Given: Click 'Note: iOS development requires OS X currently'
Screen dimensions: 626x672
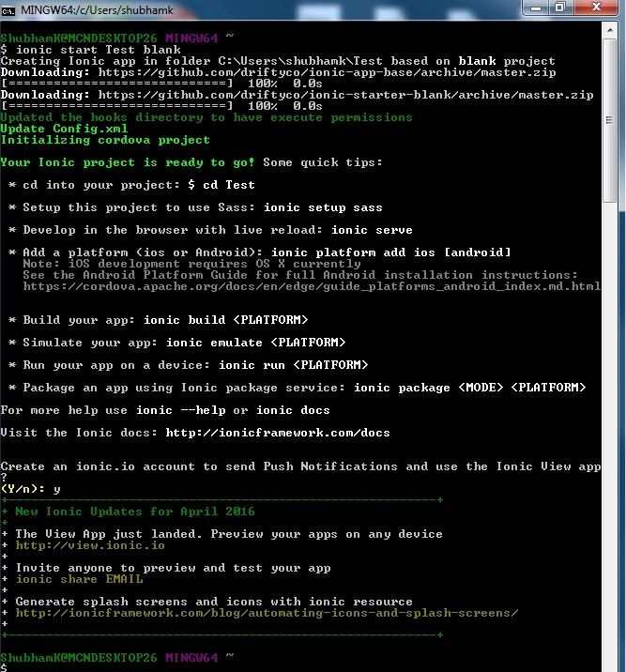Looking at the screenshot, I should (x=192, y=264).
